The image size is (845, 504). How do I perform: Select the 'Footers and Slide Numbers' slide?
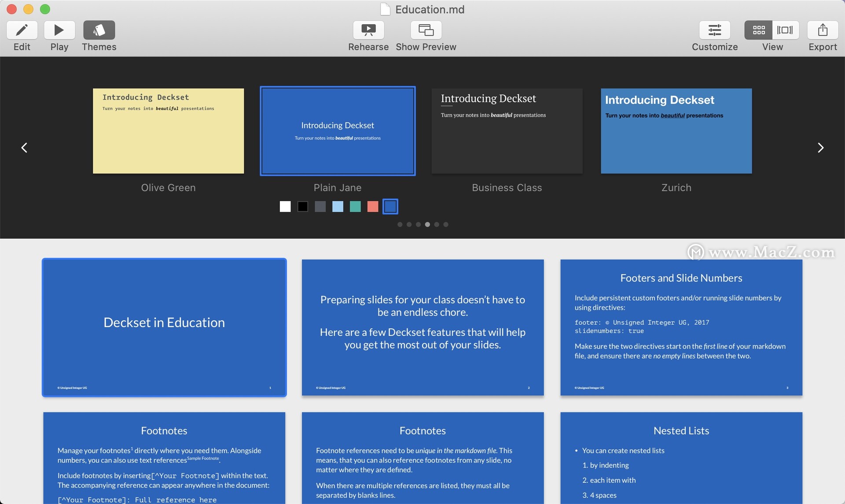coord(681,327)
